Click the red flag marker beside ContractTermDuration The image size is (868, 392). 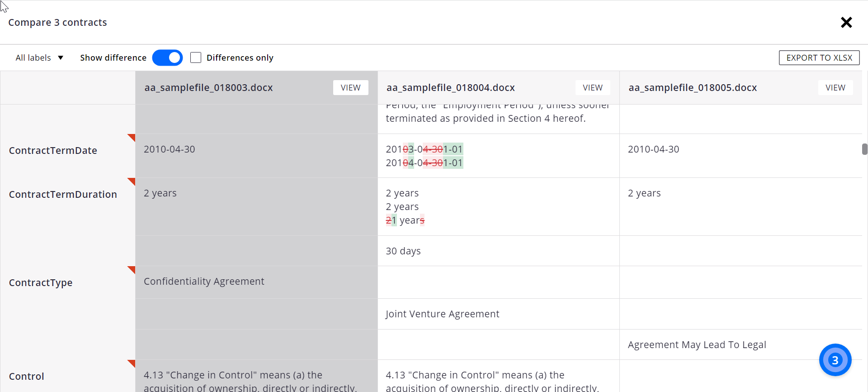[131, 181]
